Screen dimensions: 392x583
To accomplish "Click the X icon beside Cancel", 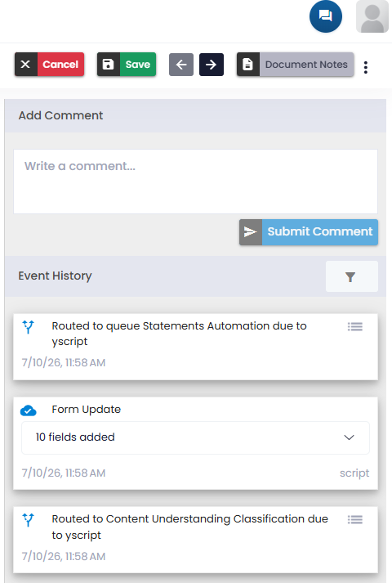I will (25, 65).
